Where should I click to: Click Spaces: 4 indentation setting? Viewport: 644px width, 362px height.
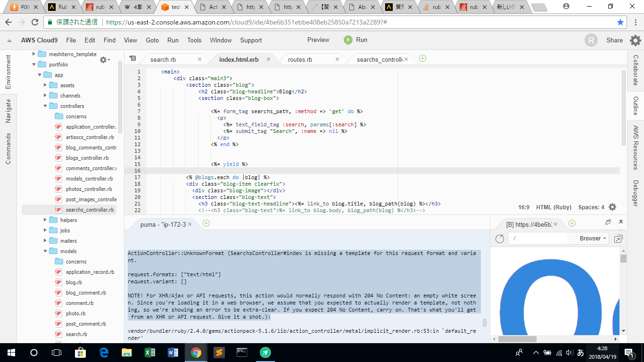(591, 207)
